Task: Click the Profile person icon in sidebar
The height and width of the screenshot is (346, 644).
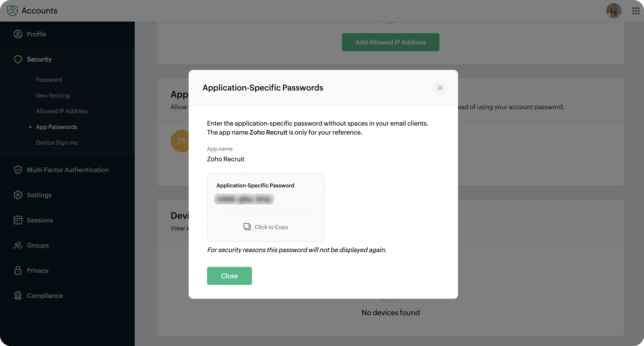Action: (x=18, y=34)
